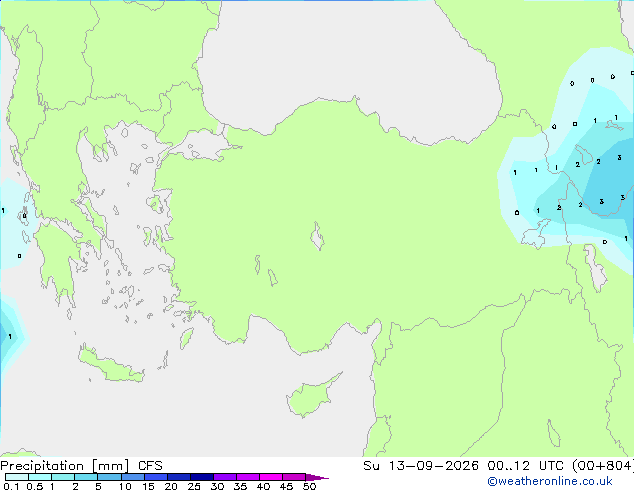
Task: Click the 45–50 mm legend swatch
Action: click(294, 477)
